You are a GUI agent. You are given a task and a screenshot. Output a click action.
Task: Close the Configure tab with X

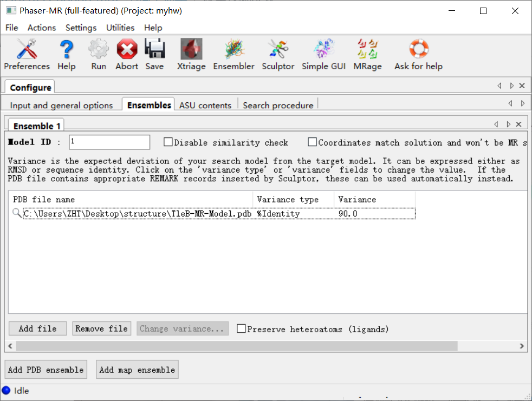coord(522,86)
